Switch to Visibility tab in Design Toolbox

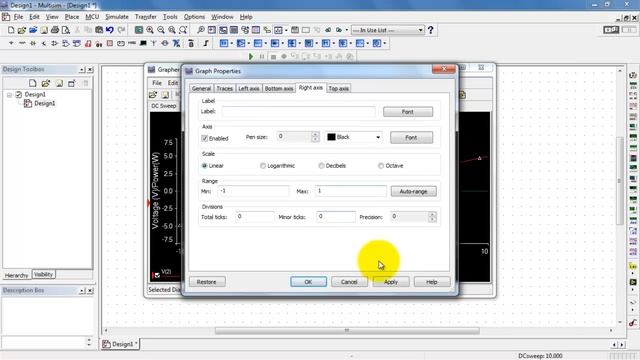[43, 275]
